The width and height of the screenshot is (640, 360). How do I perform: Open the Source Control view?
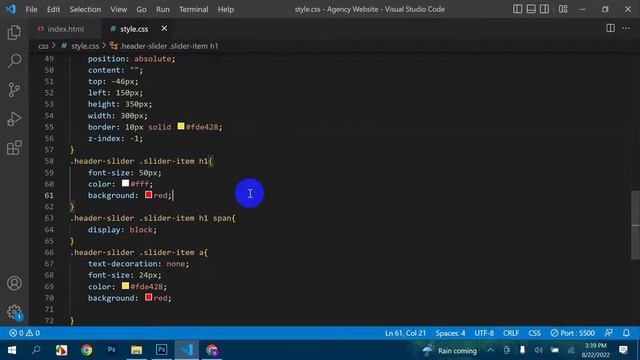(14, 90)
